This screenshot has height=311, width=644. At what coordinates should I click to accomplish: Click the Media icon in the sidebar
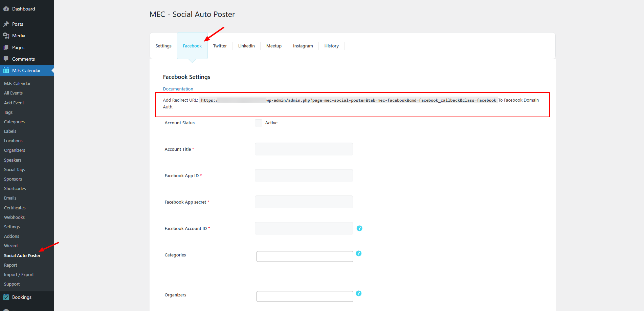(x=6, y=36)
